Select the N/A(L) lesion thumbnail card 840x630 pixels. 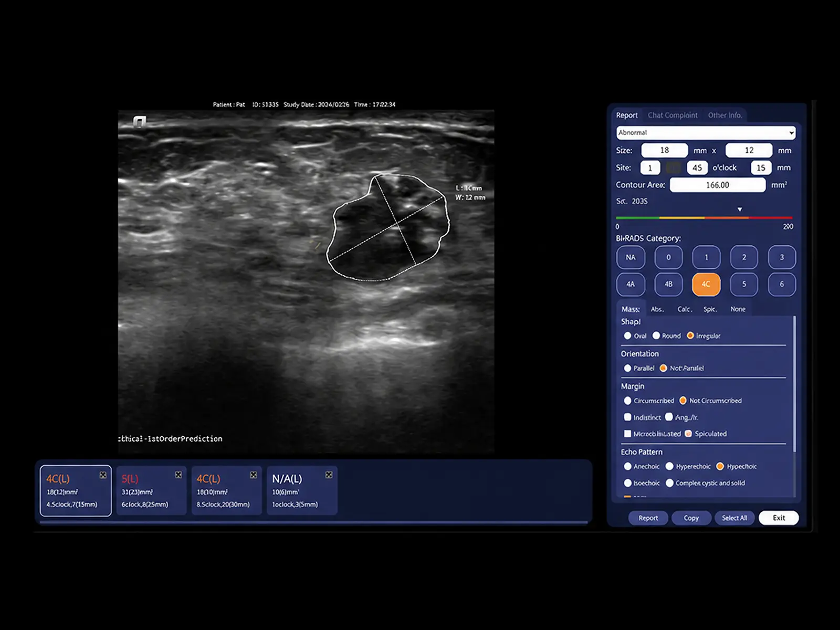coord(302,490)
